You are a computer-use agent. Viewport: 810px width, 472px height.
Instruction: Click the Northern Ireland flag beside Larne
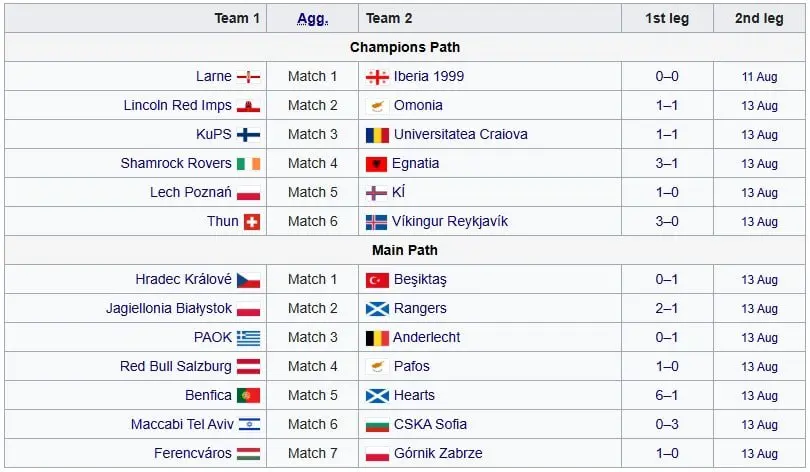pyautogui.click(x=248, y=77)
